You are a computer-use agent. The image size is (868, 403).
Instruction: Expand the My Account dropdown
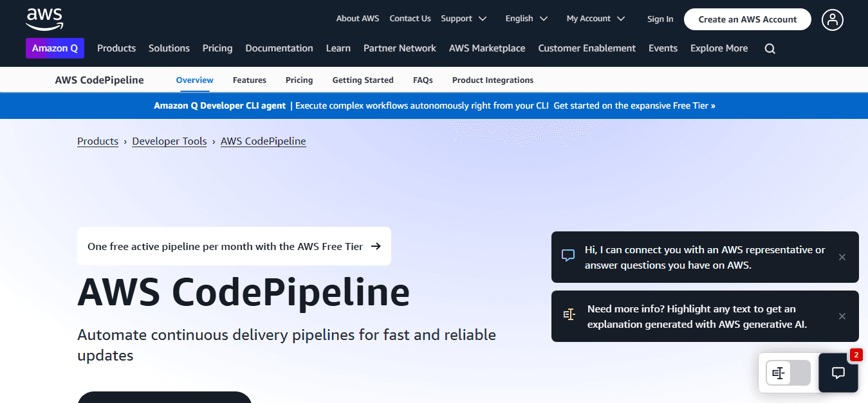595,19
